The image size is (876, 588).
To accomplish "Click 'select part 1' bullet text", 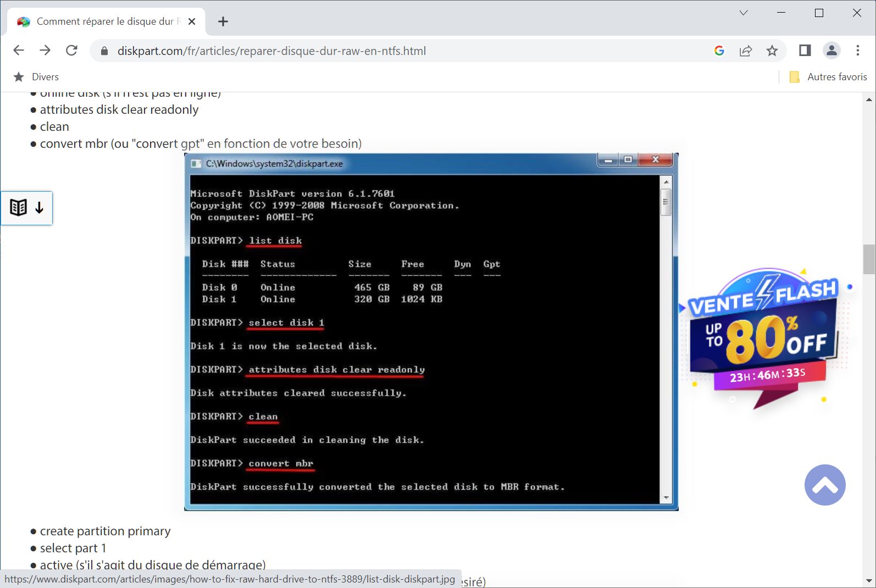I will coord(73,548).
